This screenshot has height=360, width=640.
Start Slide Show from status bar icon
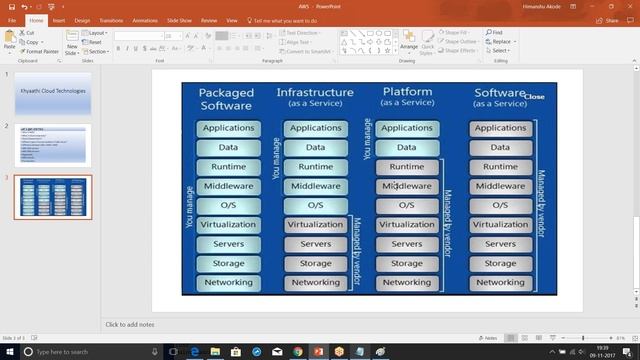pos(553,338)
